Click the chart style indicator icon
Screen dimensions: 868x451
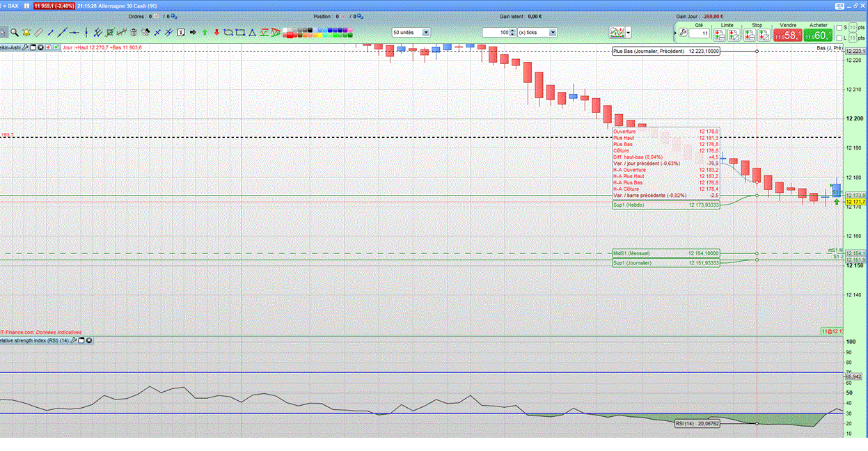(618, 32)
